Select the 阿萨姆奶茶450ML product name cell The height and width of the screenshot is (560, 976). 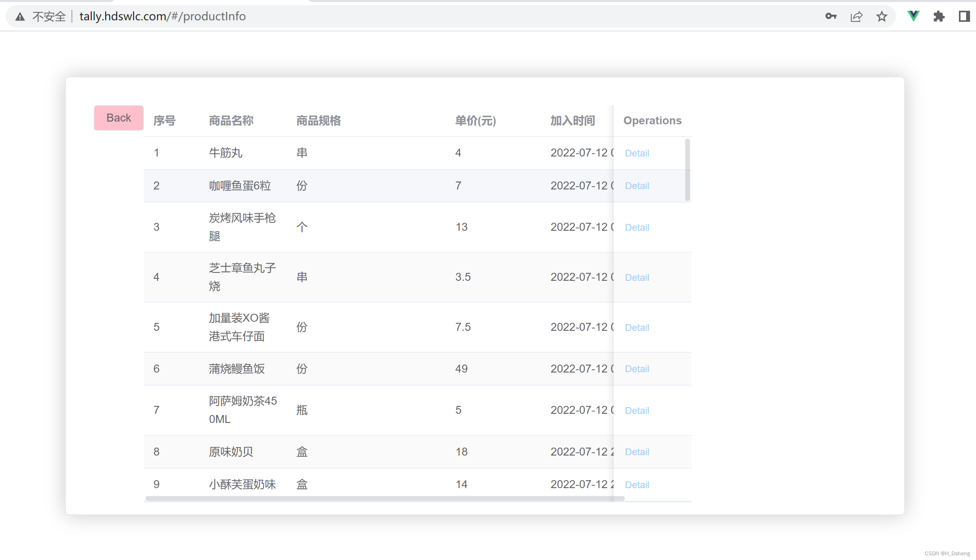tap(243, 410)
